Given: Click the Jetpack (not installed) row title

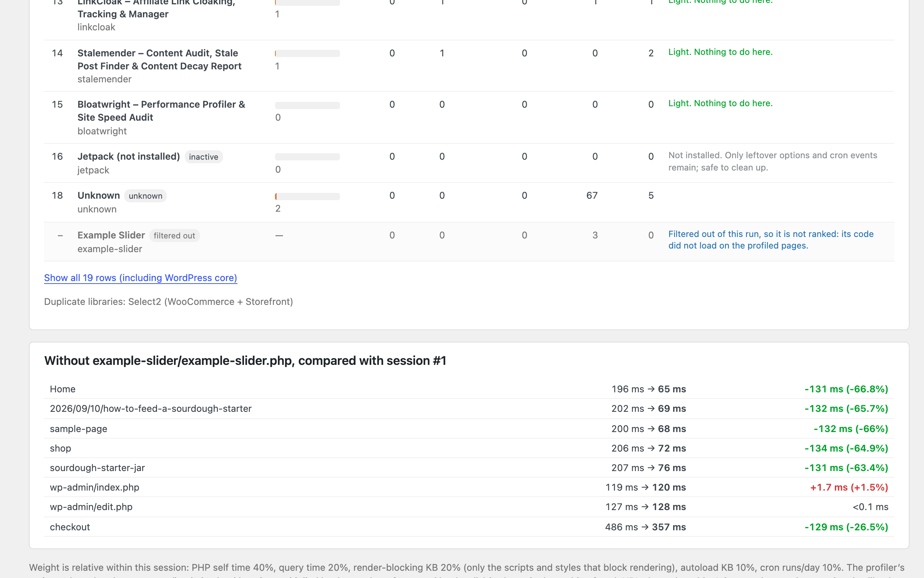Looking at the screenshot, I should coord(128,156).
